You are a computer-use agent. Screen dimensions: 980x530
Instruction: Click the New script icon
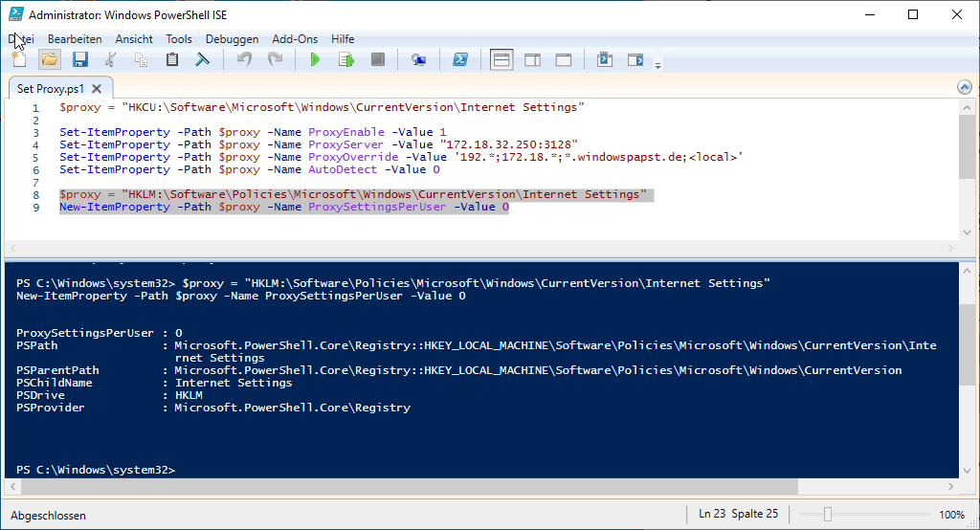point(19,59)
